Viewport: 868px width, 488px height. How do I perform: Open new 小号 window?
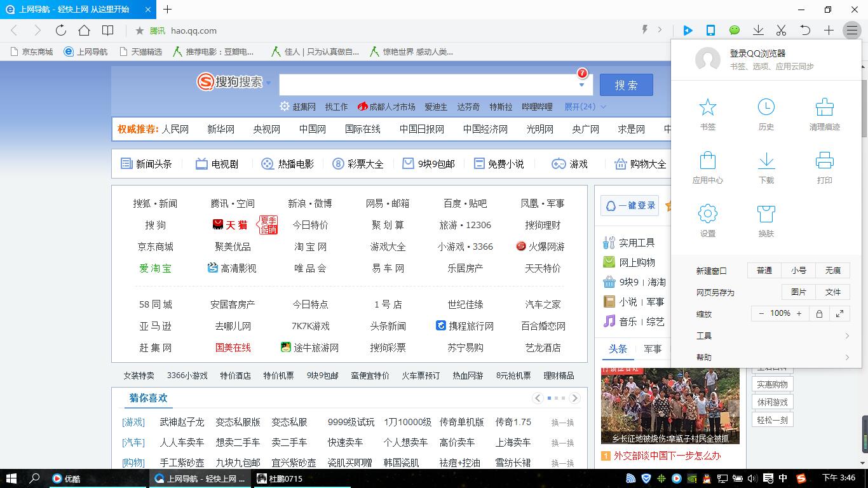point(799,271)
